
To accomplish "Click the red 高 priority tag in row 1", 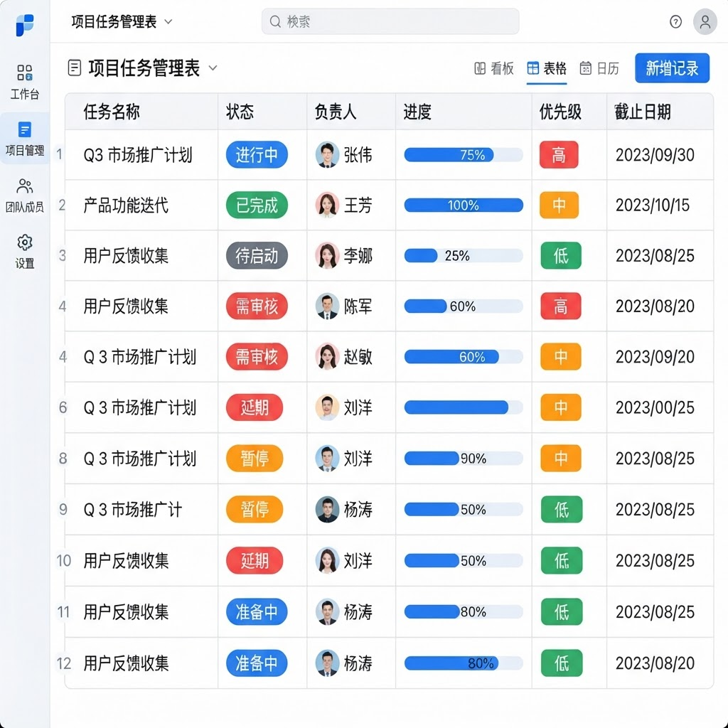I will tap(559, 154).
